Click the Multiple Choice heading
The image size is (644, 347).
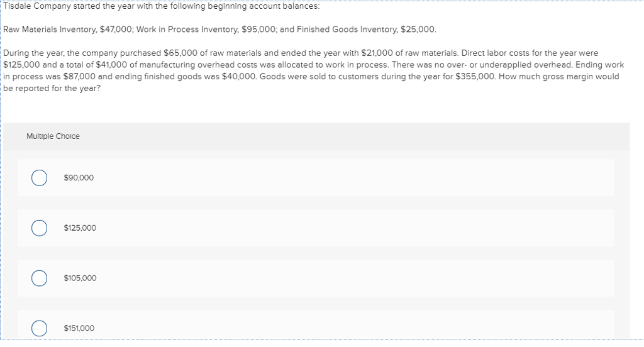tap(53, 136)
